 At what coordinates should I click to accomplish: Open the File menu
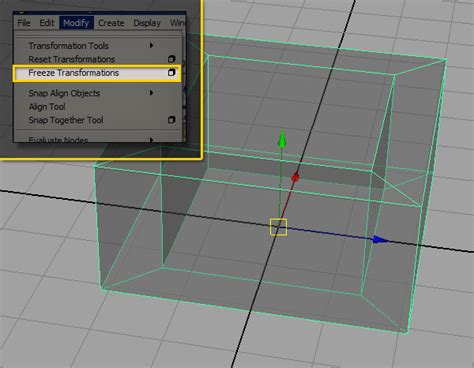tap(24, 23)
